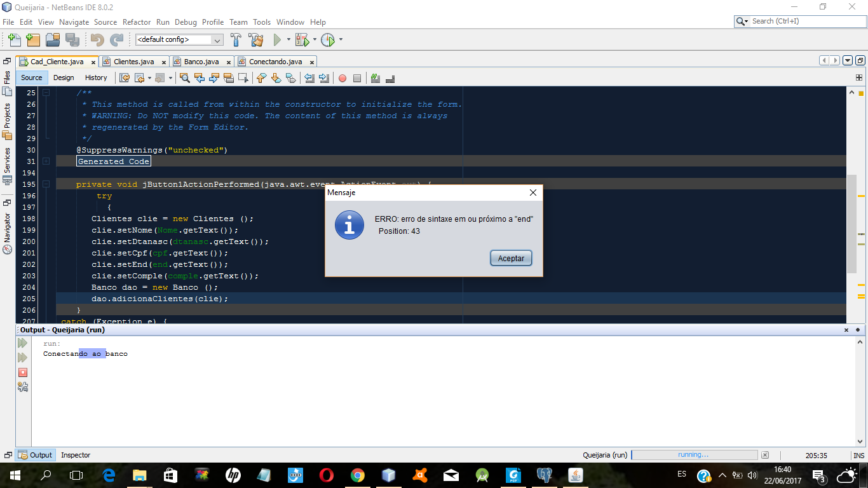The height and width of the screenshot is (488, 868).
Task: Go to previous bookmark in the editor toolbar
Action: (261, 78)
